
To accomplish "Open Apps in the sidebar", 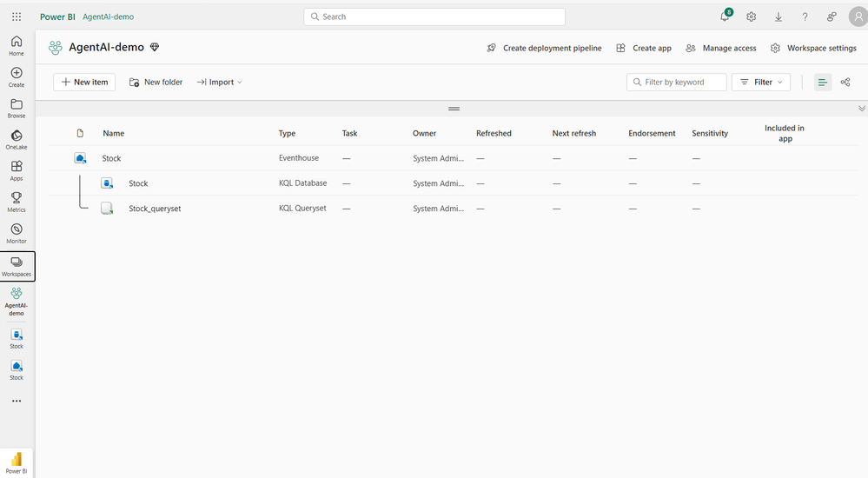I will pos(17,170).
